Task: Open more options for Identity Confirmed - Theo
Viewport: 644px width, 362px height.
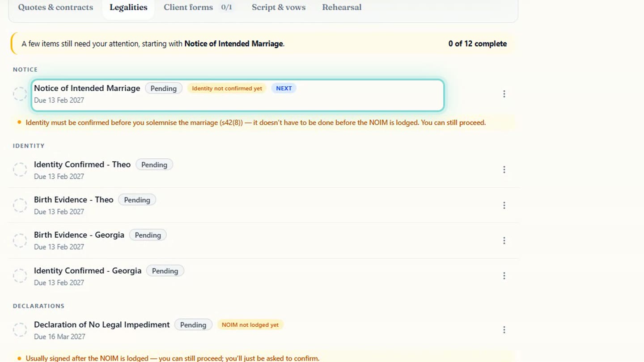Action: coord(504,170)
